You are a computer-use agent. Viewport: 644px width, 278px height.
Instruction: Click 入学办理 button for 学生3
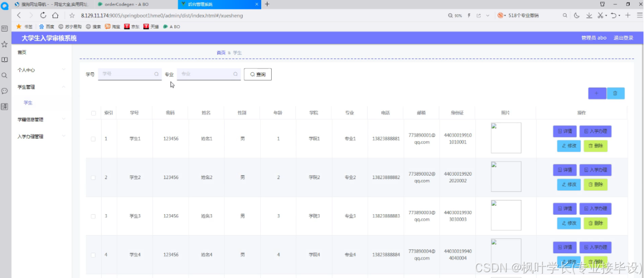(x=596, y=209)
